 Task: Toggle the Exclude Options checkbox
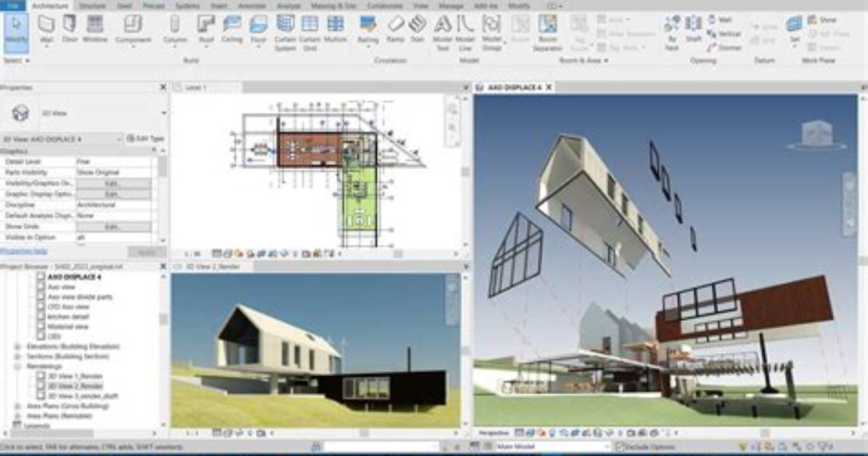click(620, 447)
